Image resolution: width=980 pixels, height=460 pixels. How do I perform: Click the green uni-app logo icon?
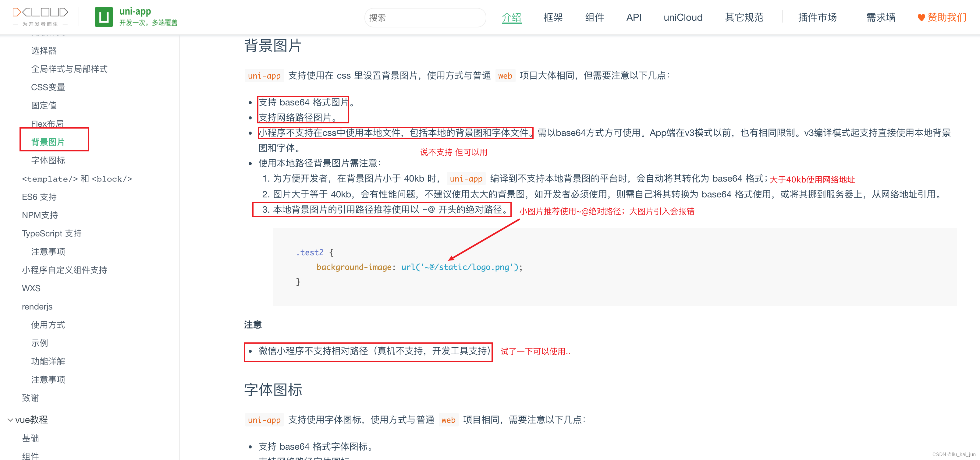[104, 17]
